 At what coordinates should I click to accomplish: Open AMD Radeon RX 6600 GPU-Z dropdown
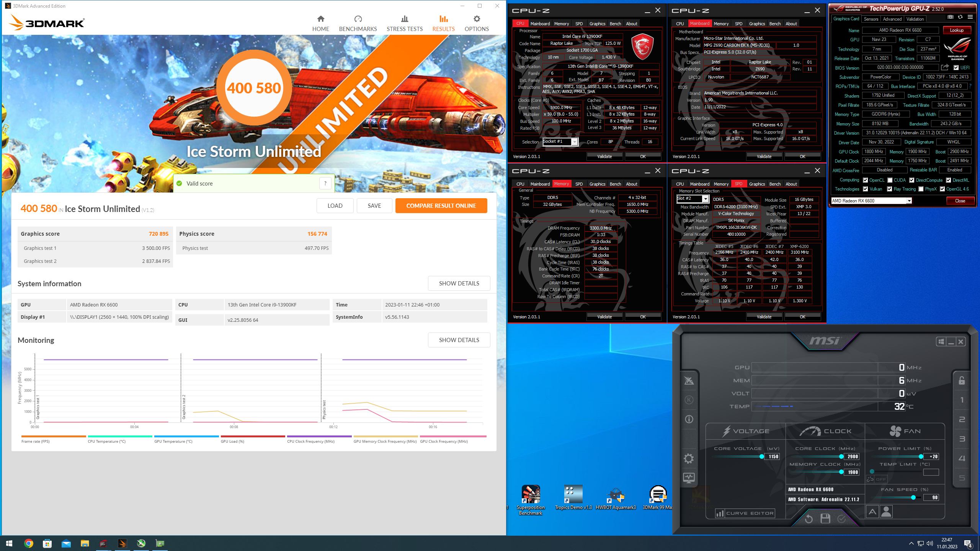(x=871, y=201)
